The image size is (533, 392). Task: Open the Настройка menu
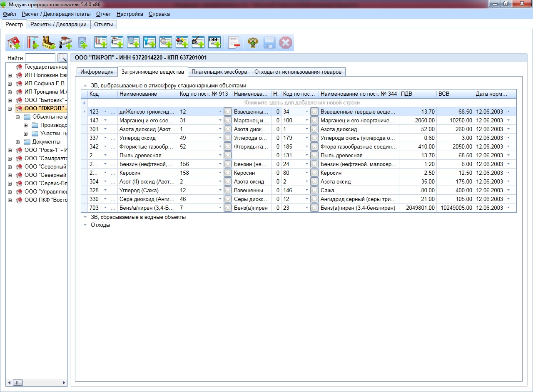pyautogui.click(x=130, y=14)
